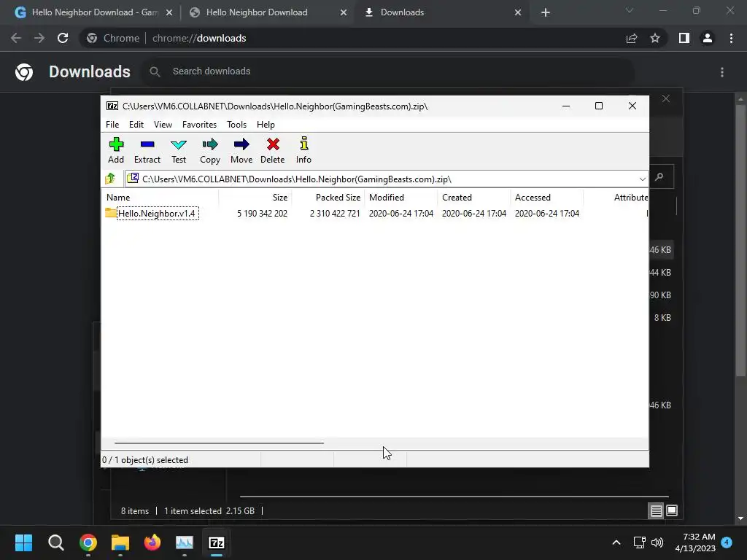Click the Search downloads field
The width and height of the screenshot is (747, 560).
pos(388,71)
